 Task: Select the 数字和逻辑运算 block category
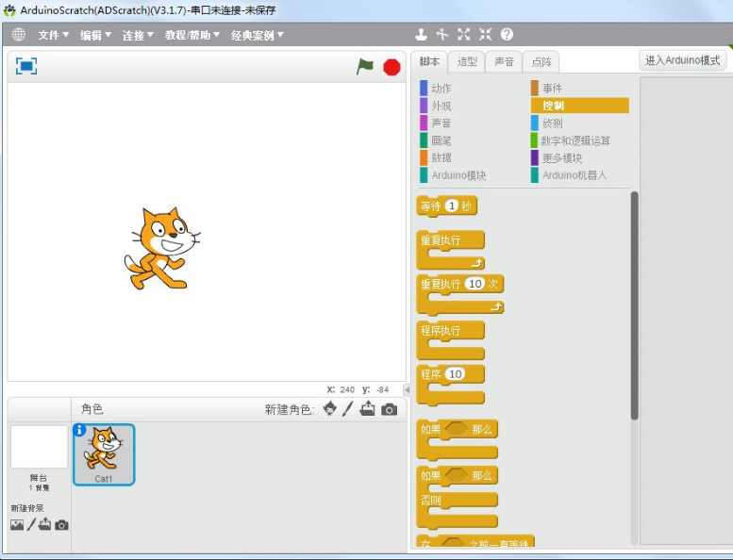click(571, 140)
